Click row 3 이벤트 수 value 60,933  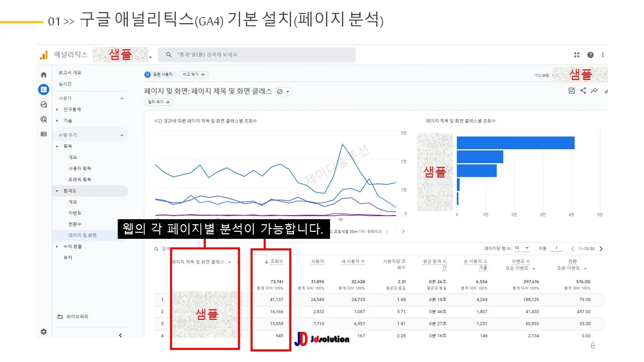click(531, 324)
